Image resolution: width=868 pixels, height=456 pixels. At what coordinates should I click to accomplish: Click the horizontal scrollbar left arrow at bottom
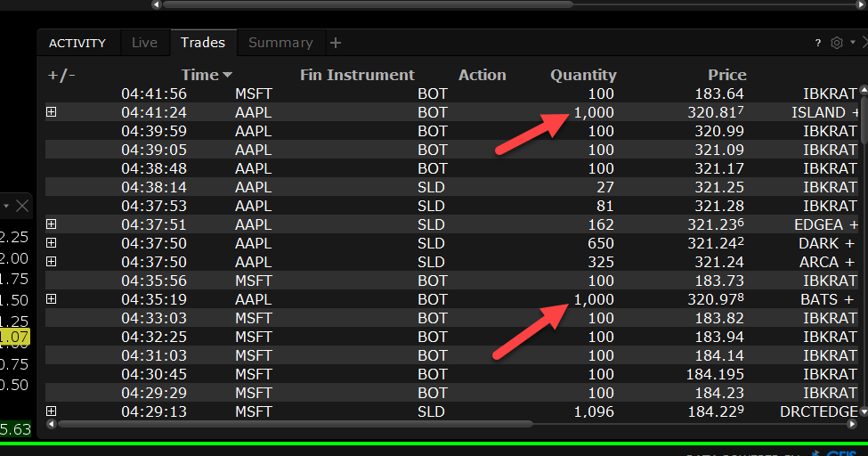point(52,425)
